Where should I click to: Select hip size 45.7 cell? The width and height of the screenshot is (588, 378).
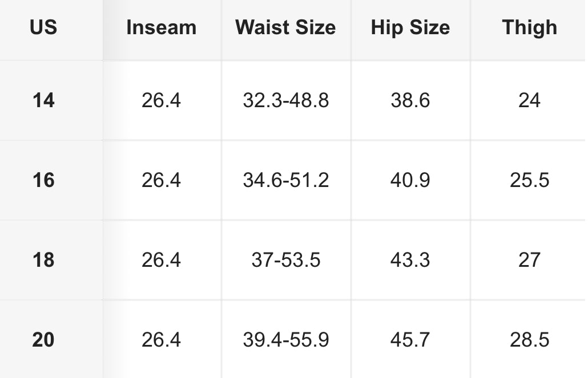tap(410, 340)
